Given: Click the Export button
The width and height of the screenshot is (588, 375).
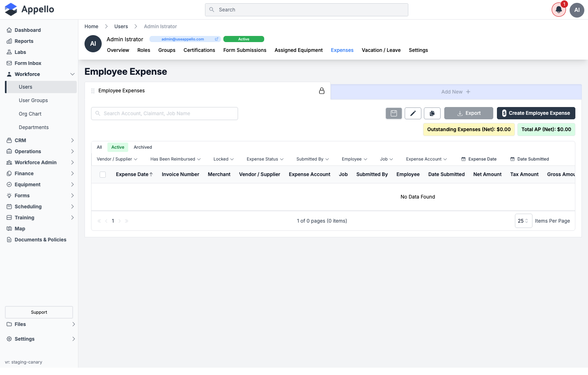Looking at the screenshot, I should 469,113.
